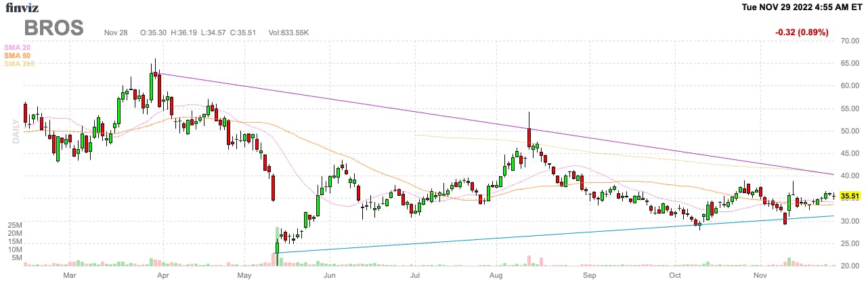Click the Aug label on time axis

(x=498, y=276)
